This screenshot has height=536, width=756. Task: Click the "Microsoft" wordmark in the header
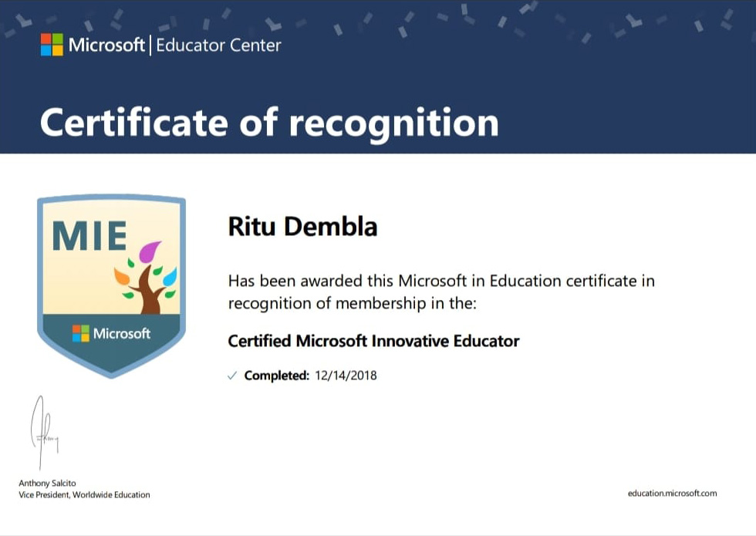coord(106,45)
